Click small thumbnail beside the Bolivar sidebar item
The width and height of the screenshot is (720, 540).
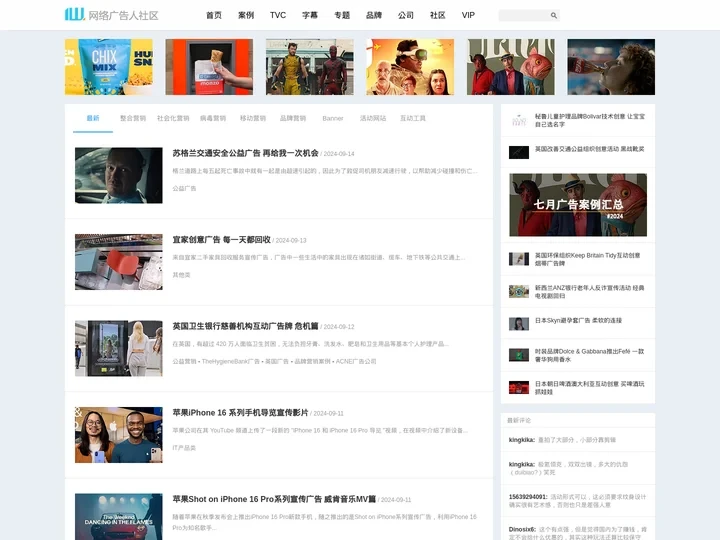pos(519,120)
